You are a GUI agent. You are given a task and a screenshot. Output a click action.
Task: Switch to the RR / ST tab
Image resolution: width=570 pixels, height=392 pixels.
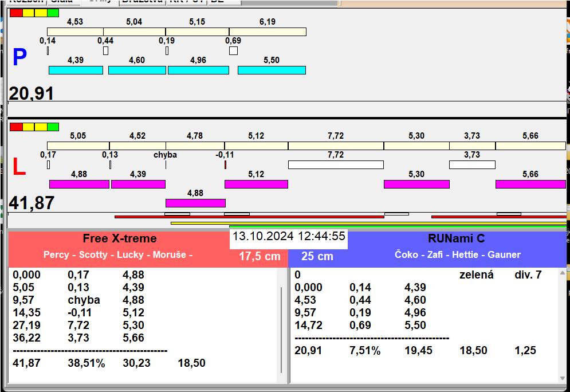(x=186, y=2)
